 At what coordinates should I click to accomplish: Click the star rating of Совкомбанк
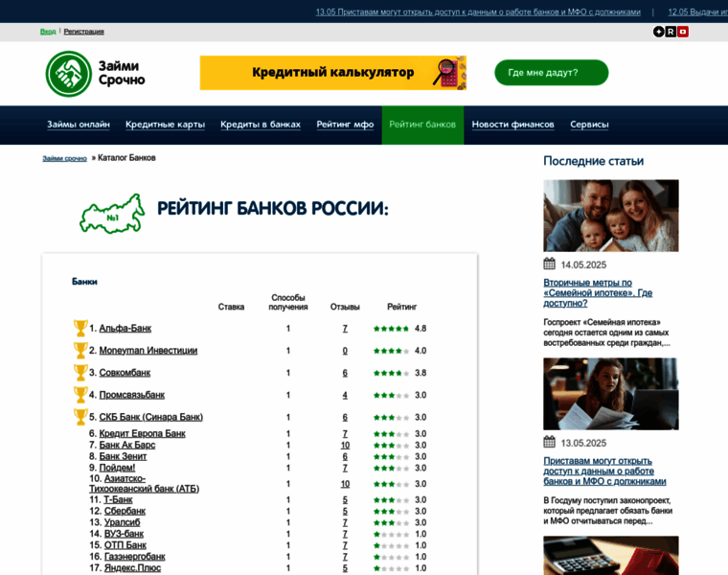[391, 373]
